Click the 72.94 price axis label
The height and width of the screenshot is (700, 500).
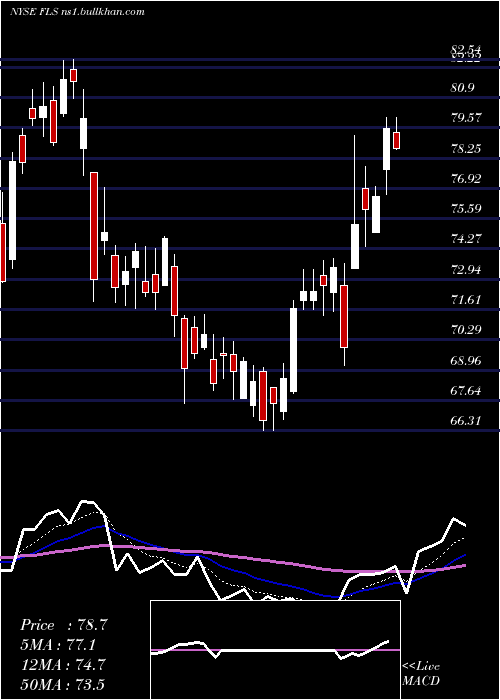pos(466,269)
